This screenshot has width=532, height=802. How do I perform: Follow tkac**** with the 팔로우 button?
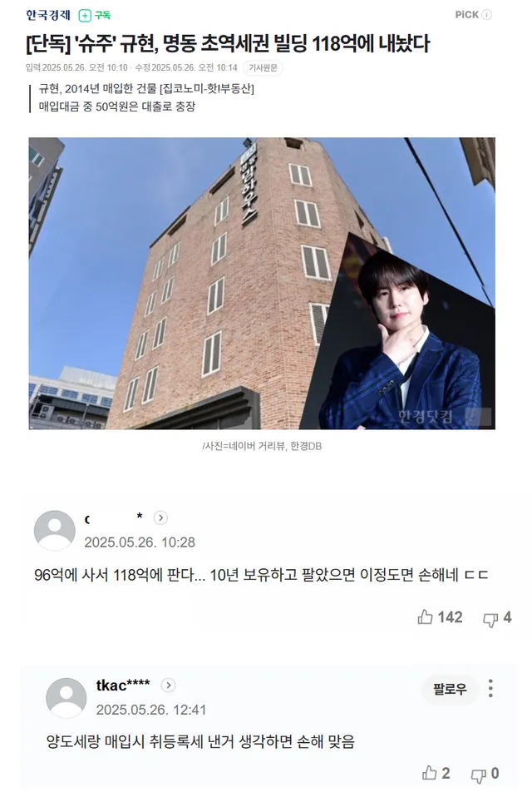click(x=450, y=689)
